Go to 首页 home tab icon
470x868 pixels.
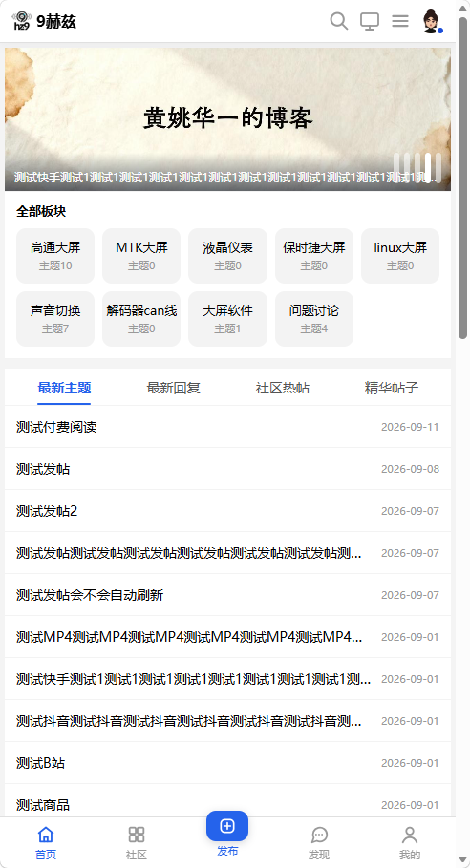pos(46,835)
